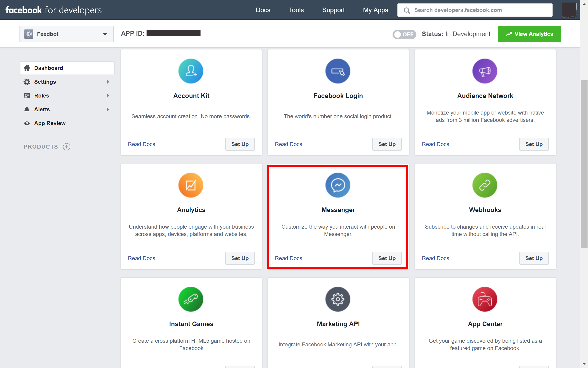Open the Support menu

click(333, 10)
